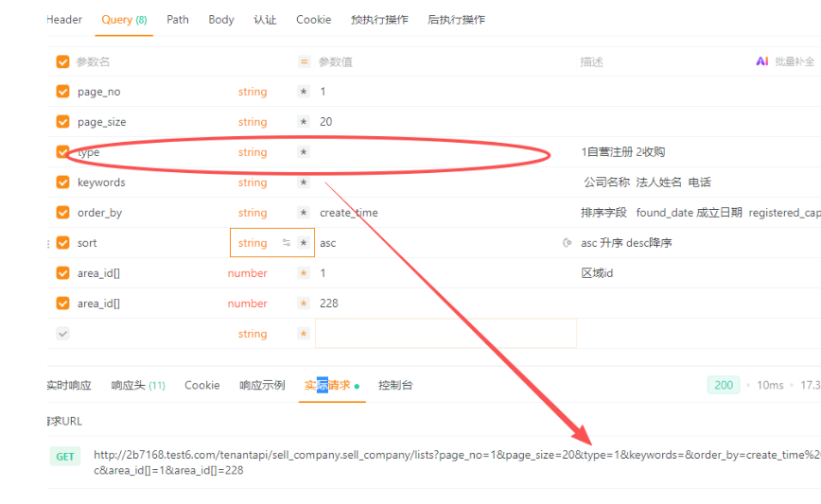
Task: Toggle required star for area_id[] value 1
Action: 304,273
